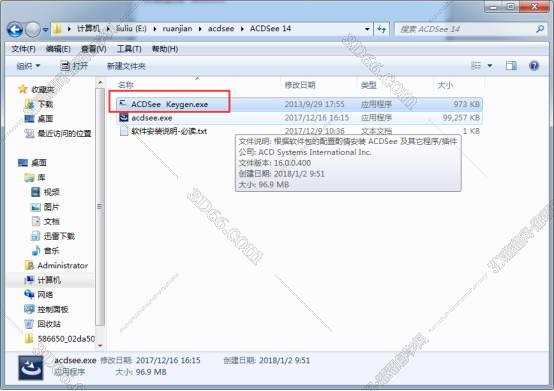Click the 创建日期 value in details pane

coord(284,361)
